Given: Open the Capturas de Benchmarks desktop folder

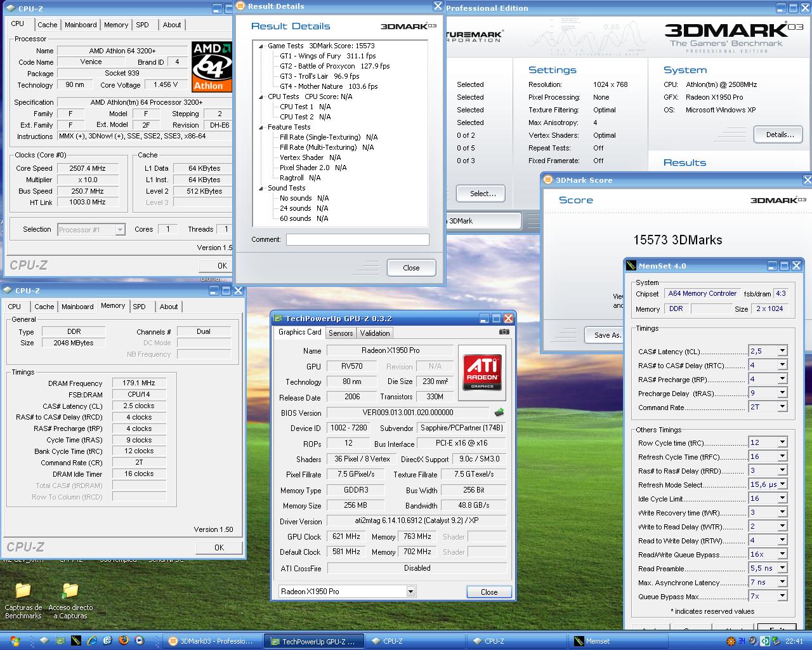Looking at the screenshot, I should pos(23,600).
